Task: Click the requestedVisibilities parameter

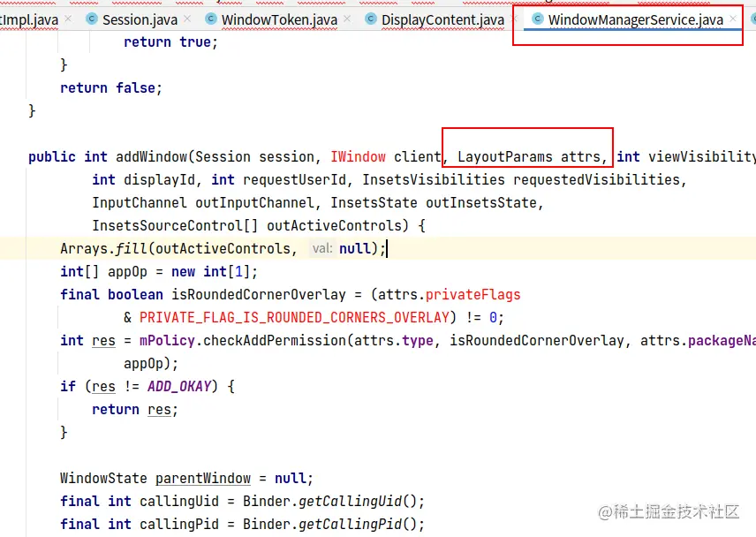Action: (x=596, y=180)
